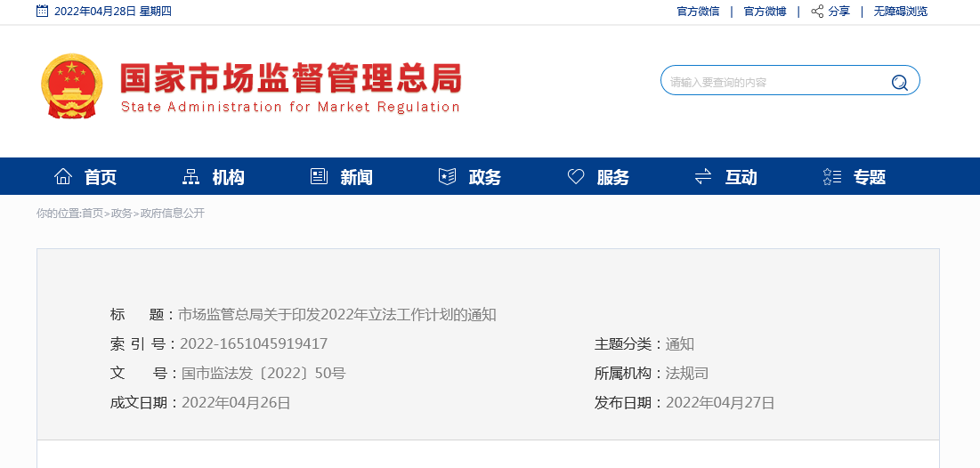
Task: Click the home icon beside 首页
Action: coord(63,177)
